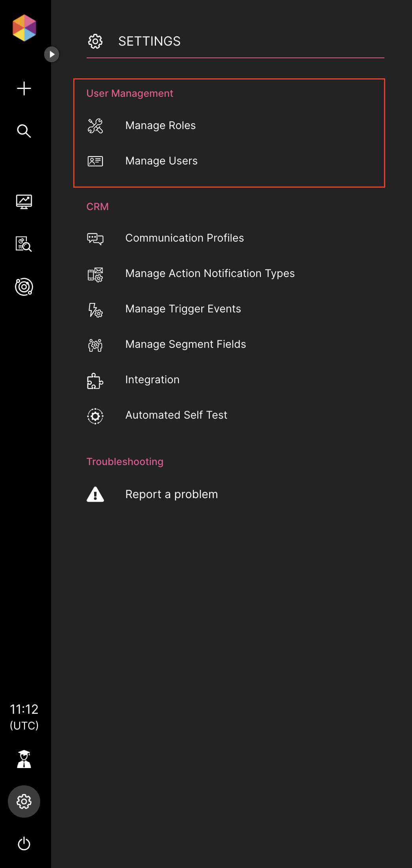Expand the sidebar with the arrow button
This screenshot has width=412, height=868.
(52, 54)
